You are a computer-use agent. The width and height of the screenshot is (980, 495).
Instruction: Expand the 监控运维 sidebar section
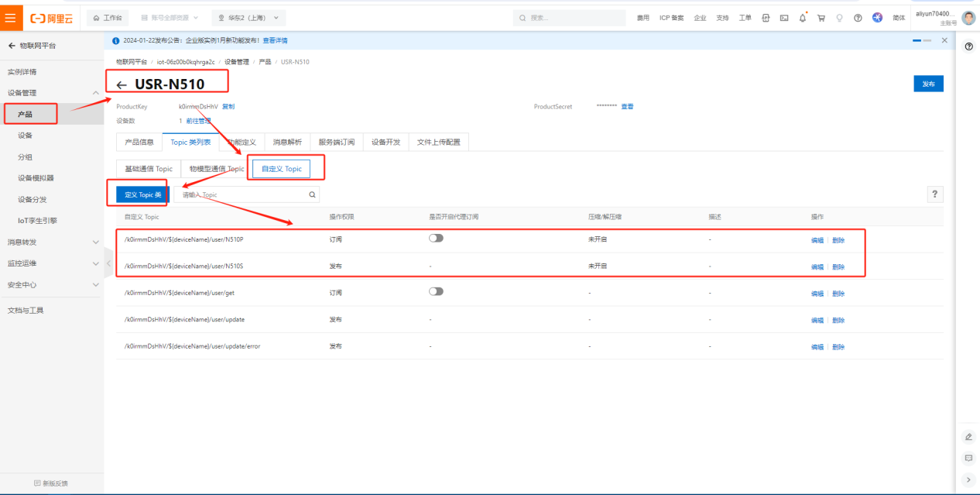[x=95, y=263]
